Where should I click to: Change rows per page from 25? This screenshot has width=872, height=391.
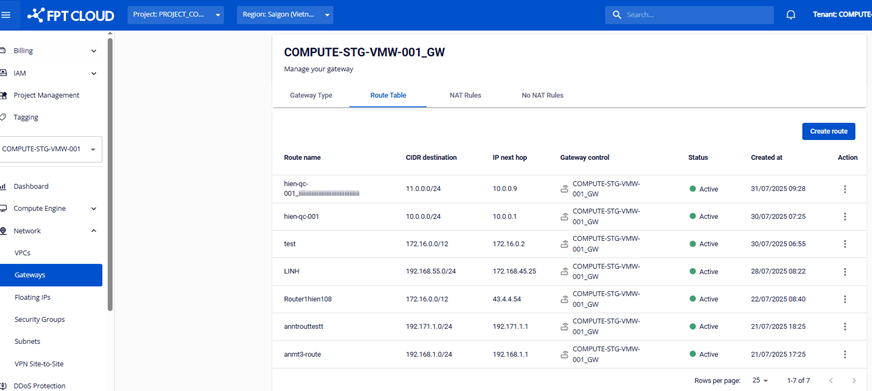pyautogui.click(x=760, y=380)
